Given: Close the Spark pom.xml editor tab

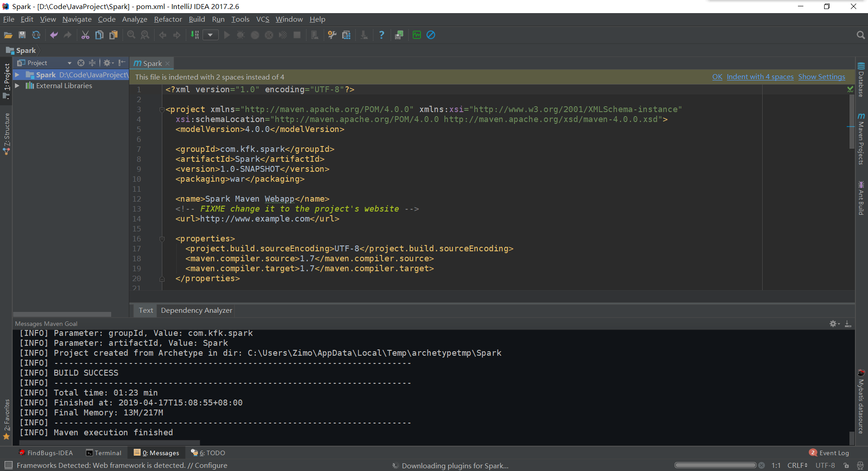Looking at the screenshot, I should (168, 64).
